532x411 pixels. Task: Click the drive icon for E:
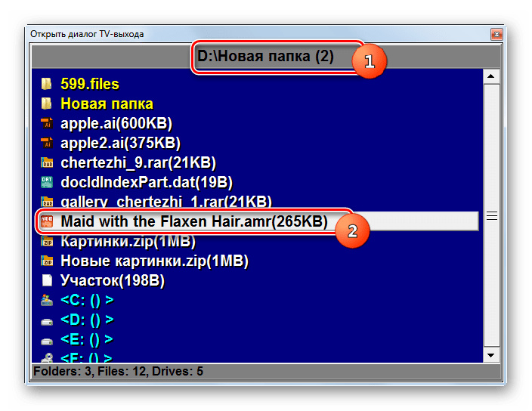pos(47,341)
